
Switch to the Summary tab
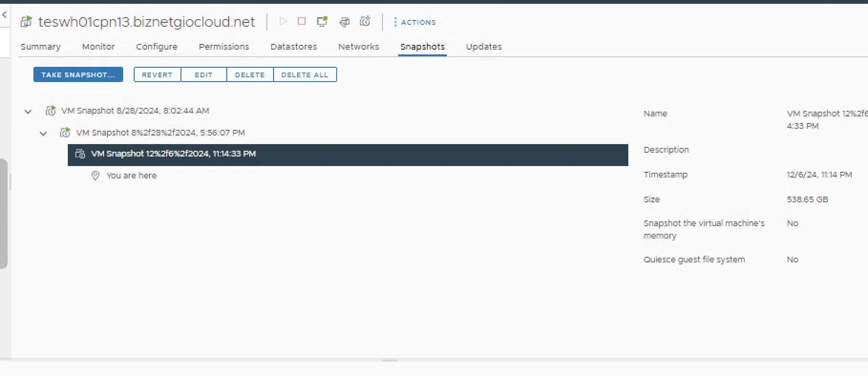click(41, 47)
